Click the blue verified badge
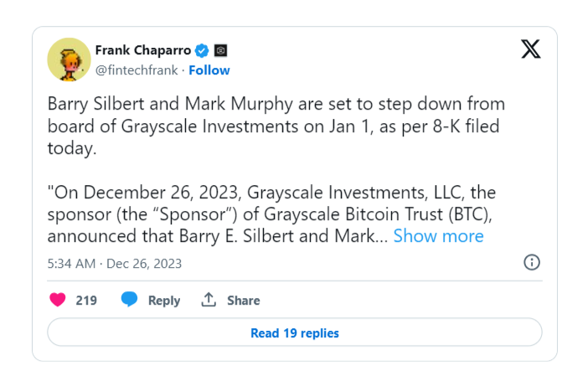This screenshot has height=391, width=588. coord(201,50)
